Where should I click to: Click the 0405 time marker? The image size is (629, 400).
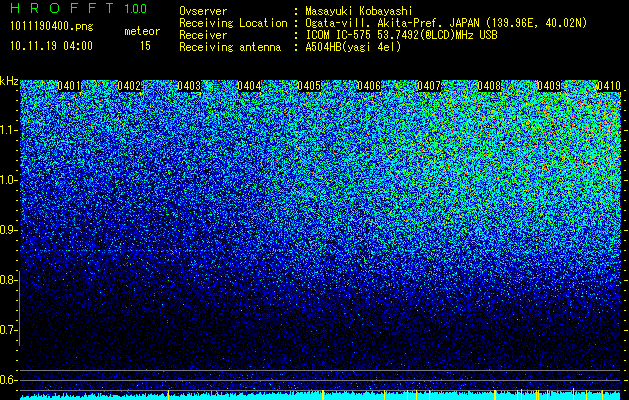point(309,86)
